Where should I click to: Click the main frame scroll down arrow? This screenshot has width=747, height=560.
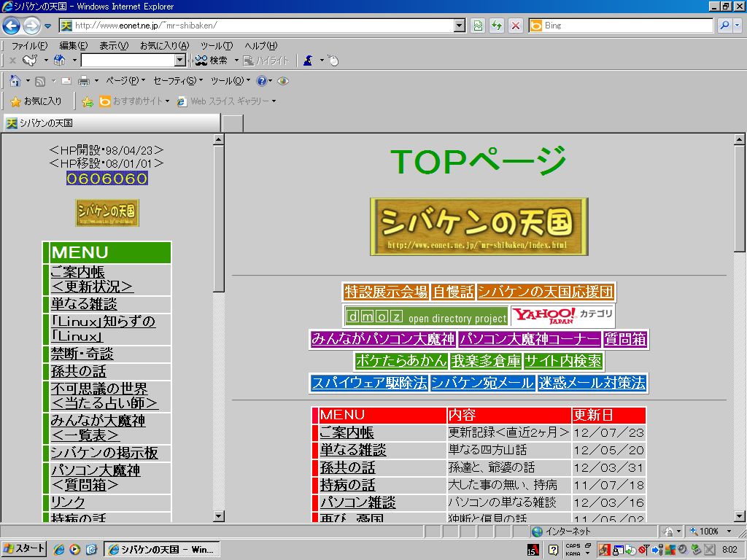click(x=740, y=516)
